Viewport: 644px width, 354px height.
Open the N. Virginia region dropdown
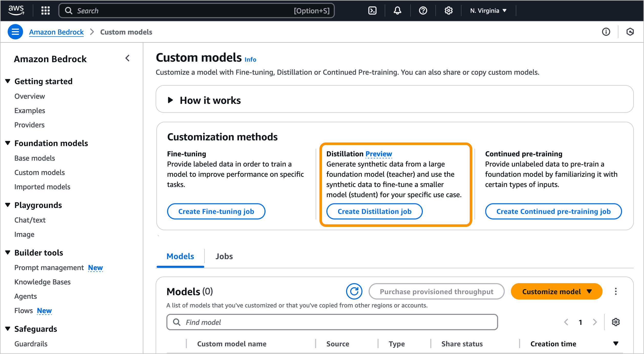pos(488,10)
